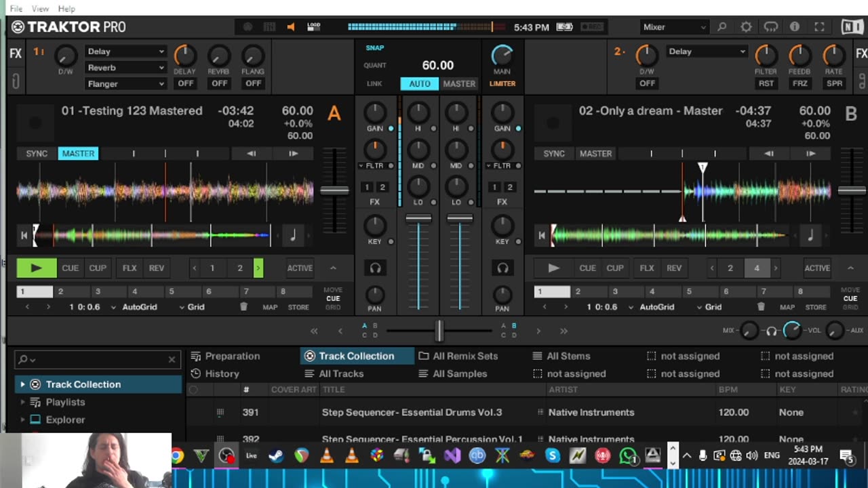868x488 pixels.
Task: Toggle Deck A MASTER button
Action: point(78,153)
